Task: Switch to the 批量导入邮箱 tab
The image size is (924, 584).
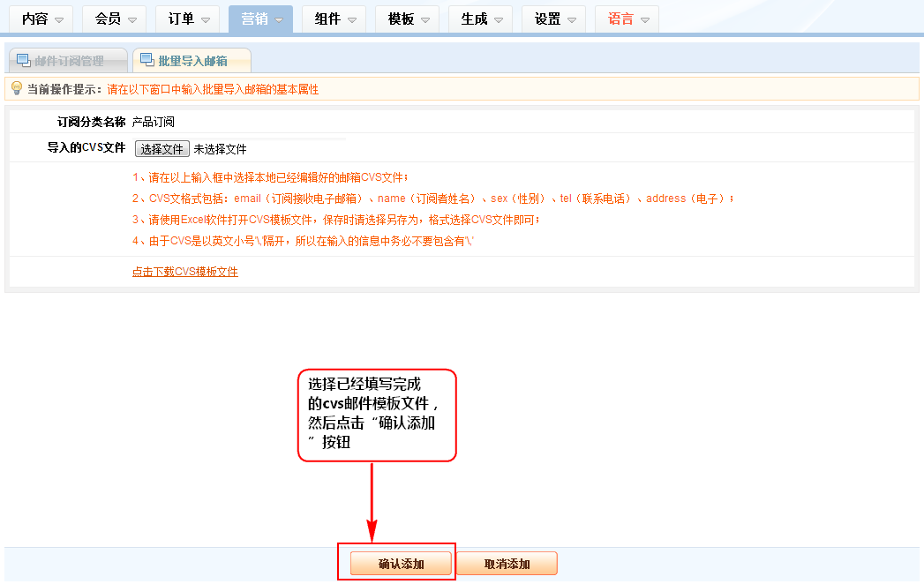Action: click(192, 61)
